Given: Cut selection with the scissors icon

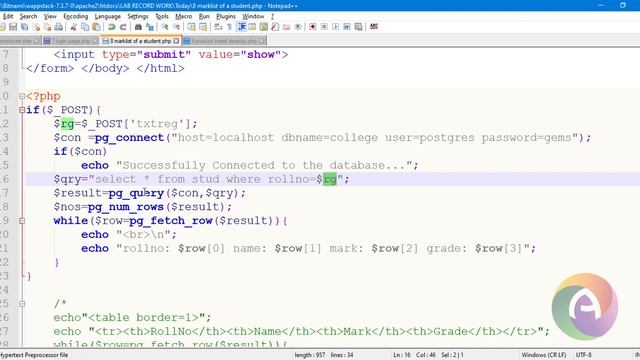Looking at the screenshot, I should pyautogui.click(x=73, y=27).
